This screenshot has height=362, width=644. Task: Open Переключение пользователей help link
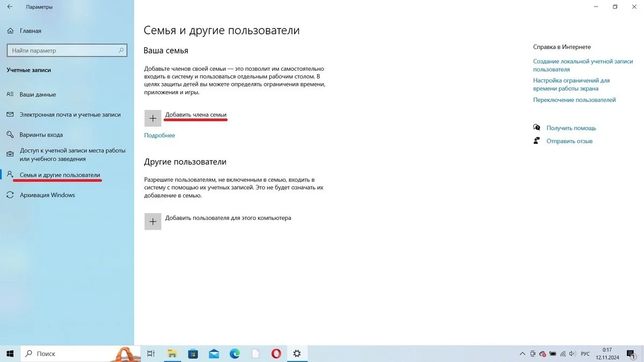click(x=574, y=100)
